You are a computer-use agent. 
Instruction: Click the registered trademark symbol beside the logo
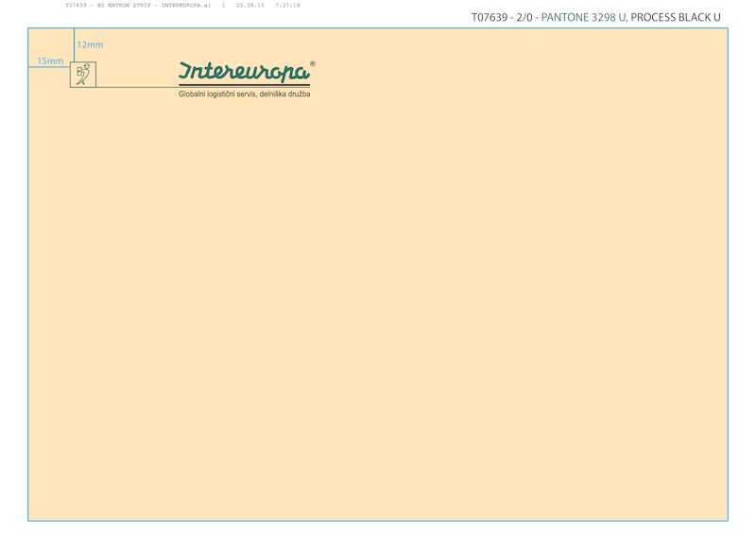313,63
